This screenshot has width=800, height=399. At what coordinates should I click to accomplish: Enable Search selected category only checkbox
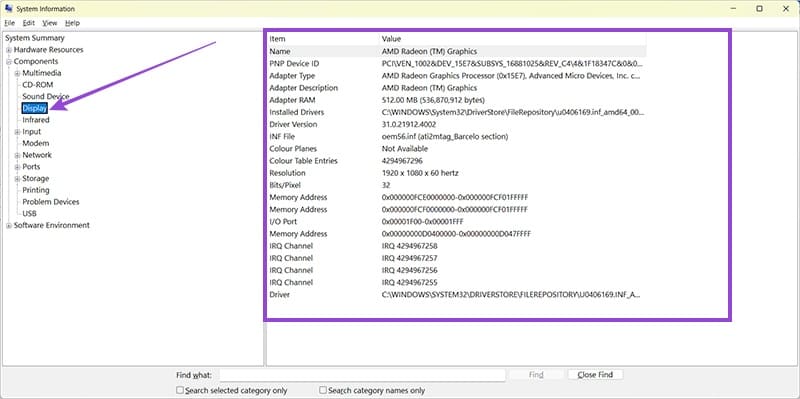[180, 390]
